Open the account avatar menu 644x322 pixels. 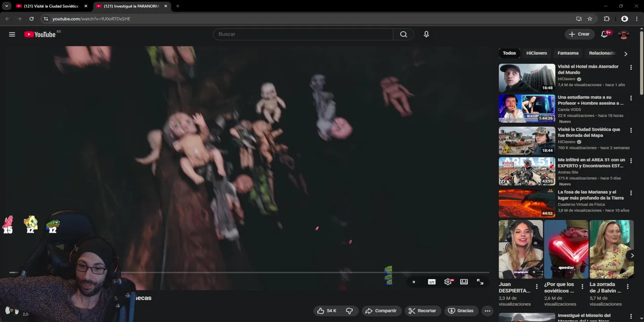(x=623, y=34)
